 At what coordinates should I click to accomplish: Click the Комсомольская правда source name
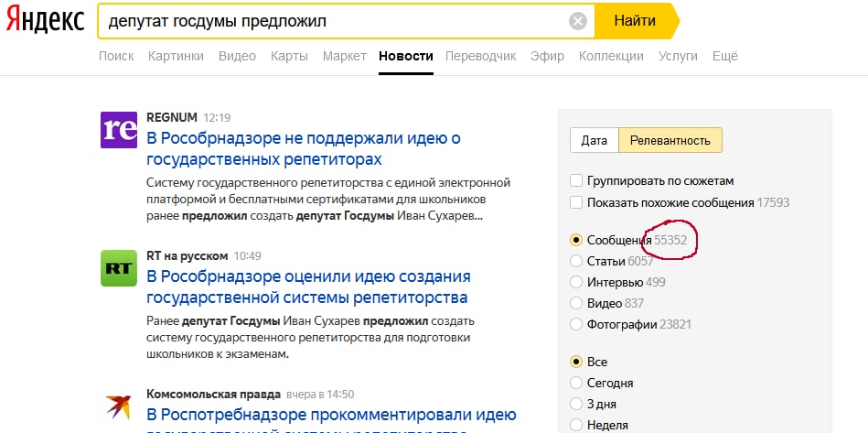[214, 395]
